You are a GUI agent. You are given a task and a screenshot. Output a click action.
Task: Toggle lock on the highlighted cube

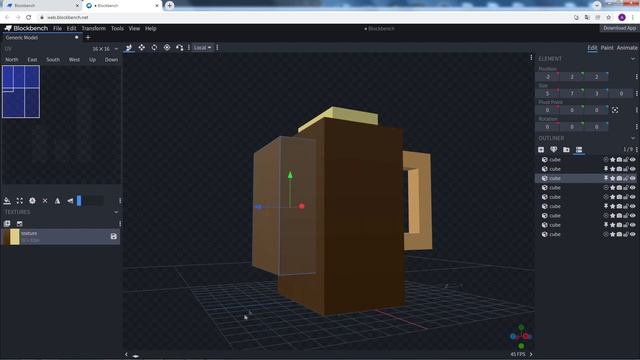[x=626, y=178]
